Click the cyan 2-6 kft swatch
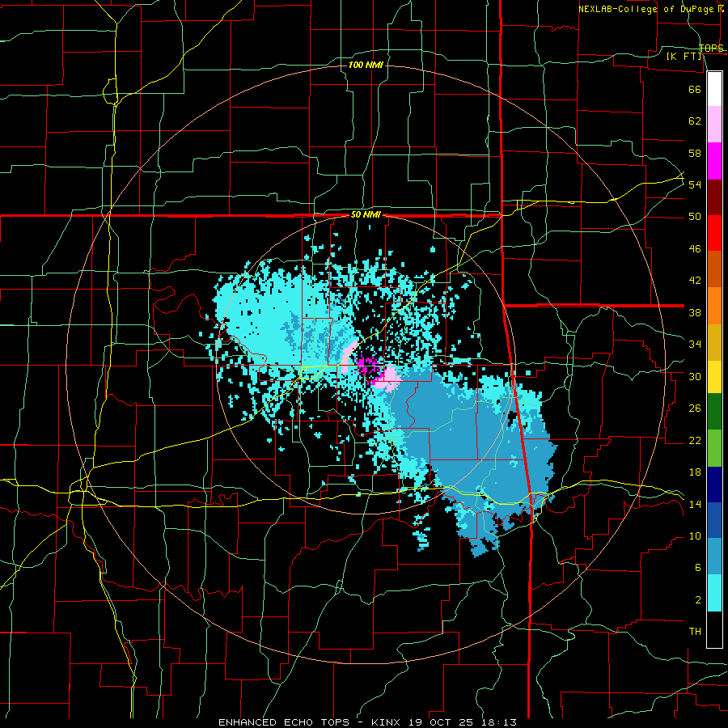This screenshot has width=728, height=728. (x=714, y=593)
